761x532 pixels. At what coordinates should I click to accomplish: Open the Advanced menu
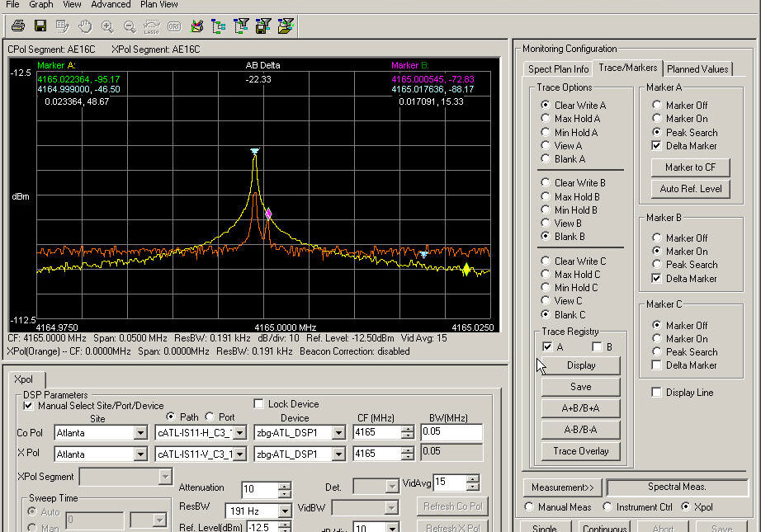110,4
